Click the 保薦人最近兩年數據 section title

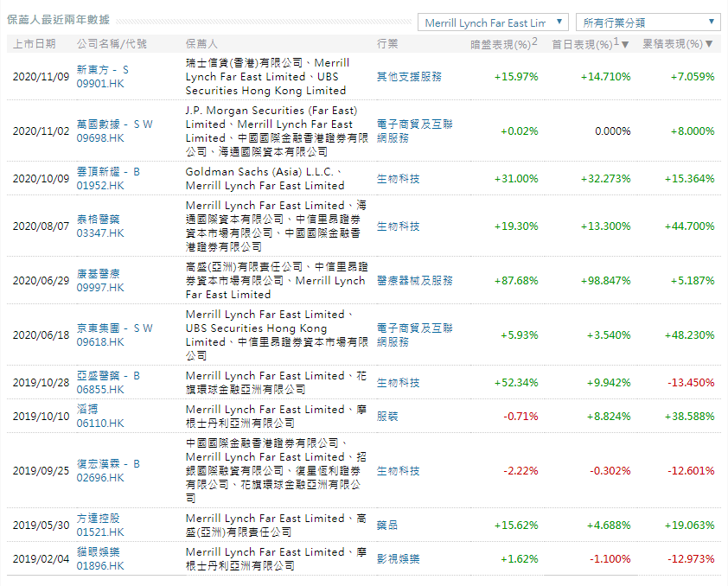pos(58,20)
